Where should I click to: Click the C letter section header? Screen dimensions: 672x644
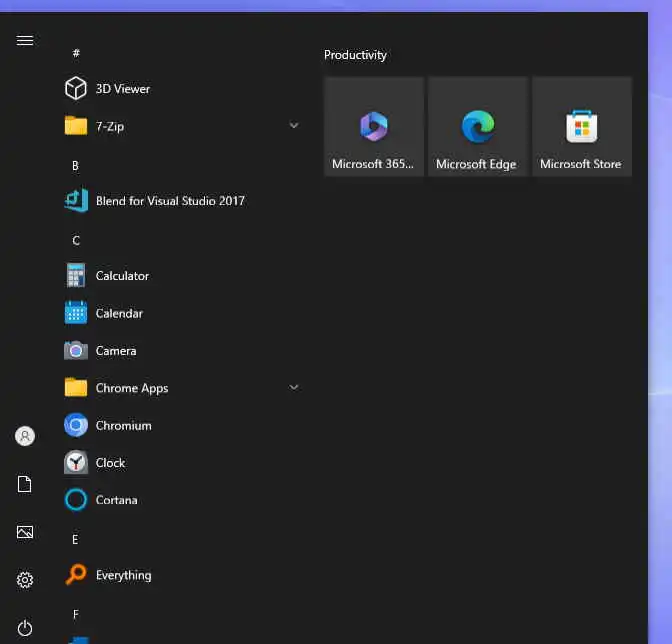pos(76,240)
